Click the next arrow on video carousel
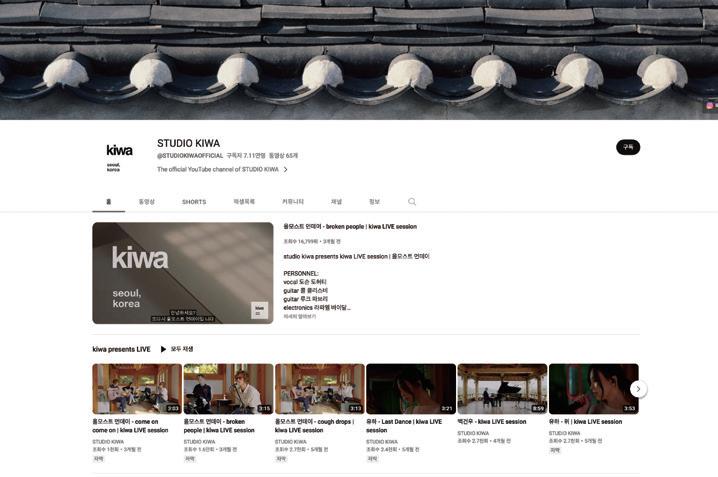Image resolution: width=718 pixels, height=477 pixels. pos(638,389)
